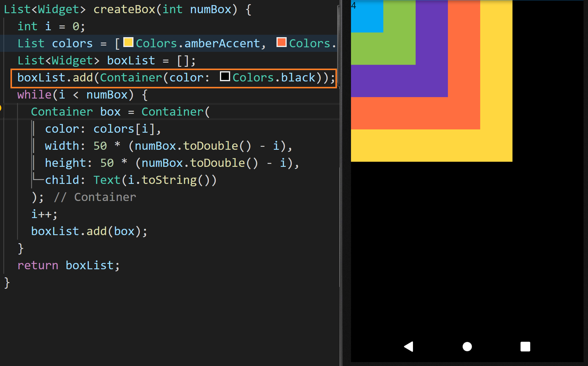This screenshot has width=588, height=366.
Task: Click the black color swatch before Colors.black
Action: (225, 76)
